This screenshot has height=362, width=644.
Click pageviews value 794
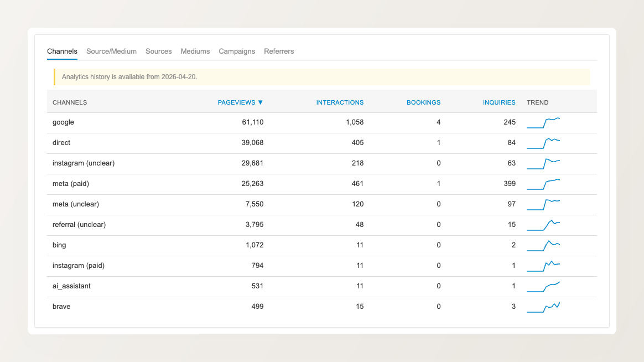coord(257,266)
